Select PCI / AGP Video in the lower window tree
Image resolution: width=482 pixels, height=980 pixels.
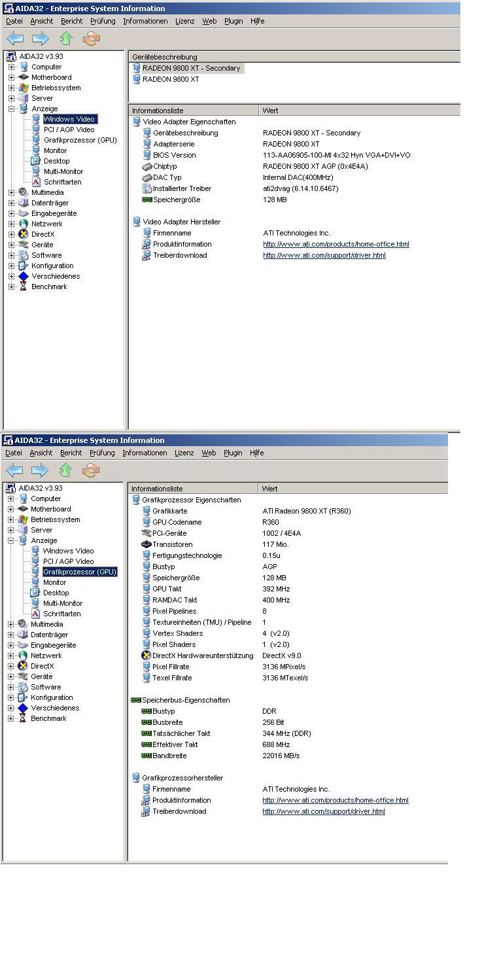[x=68, y=561]
